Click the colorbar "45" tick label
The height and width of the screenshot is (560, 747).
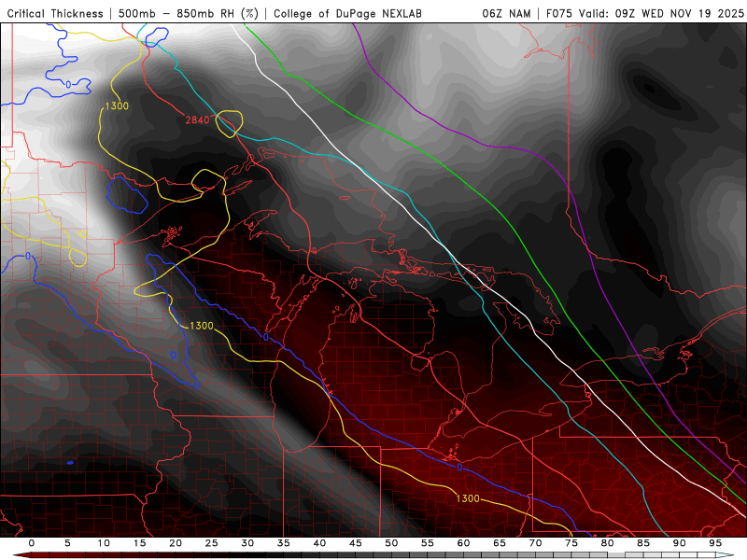(x=356, y=543)
